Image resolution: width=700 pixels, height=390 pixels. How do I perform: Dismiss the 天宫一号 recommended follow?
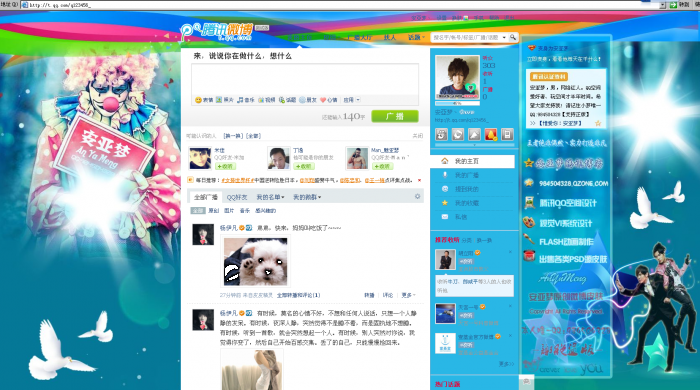[510, 306]
